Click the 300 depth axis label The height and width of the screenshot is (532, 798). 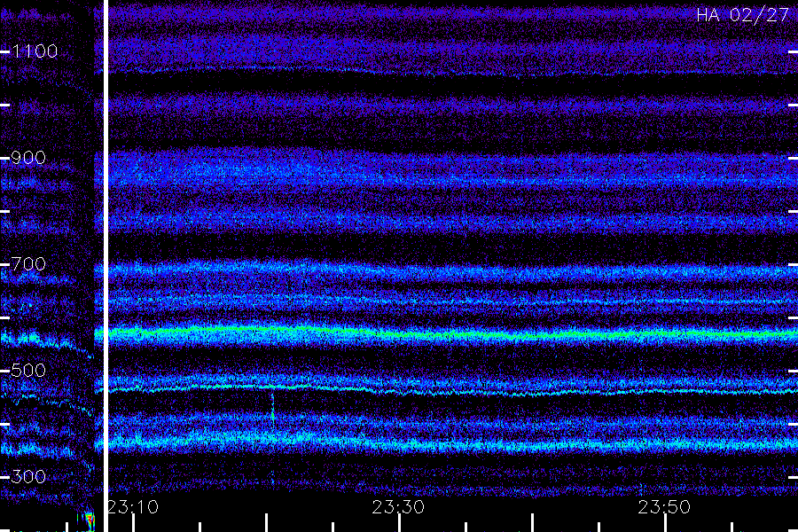tap(28, 477)
